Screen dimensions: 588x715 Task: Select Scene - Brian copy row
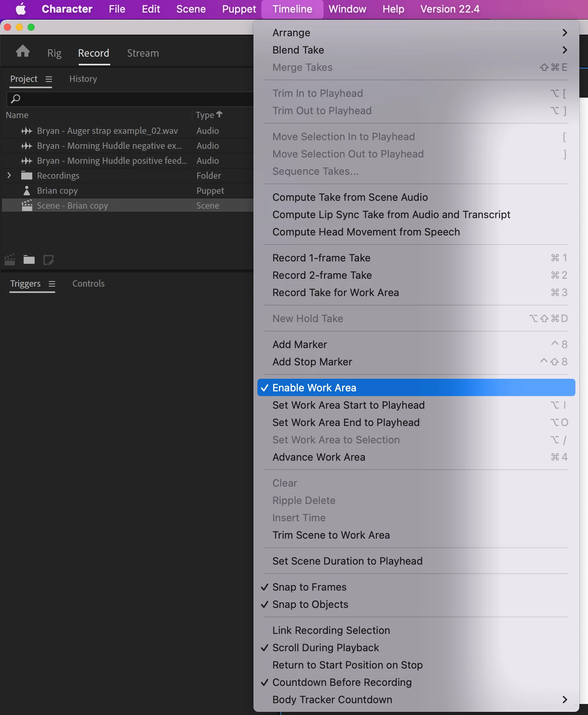click(x=128, y=205)
